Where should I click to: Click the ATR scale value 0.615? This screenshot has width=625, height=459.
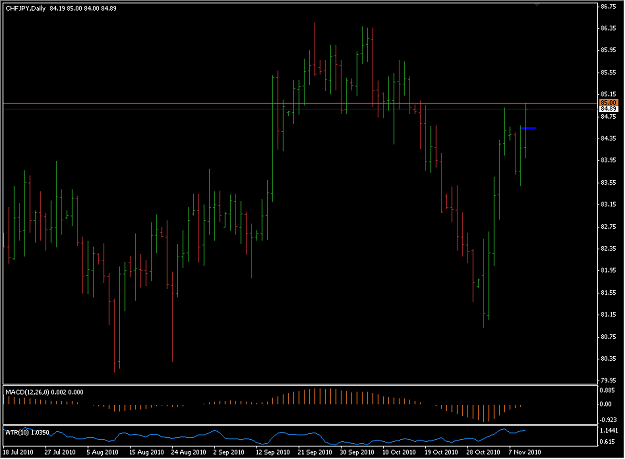pyautogui.click(x=606, y=441)
